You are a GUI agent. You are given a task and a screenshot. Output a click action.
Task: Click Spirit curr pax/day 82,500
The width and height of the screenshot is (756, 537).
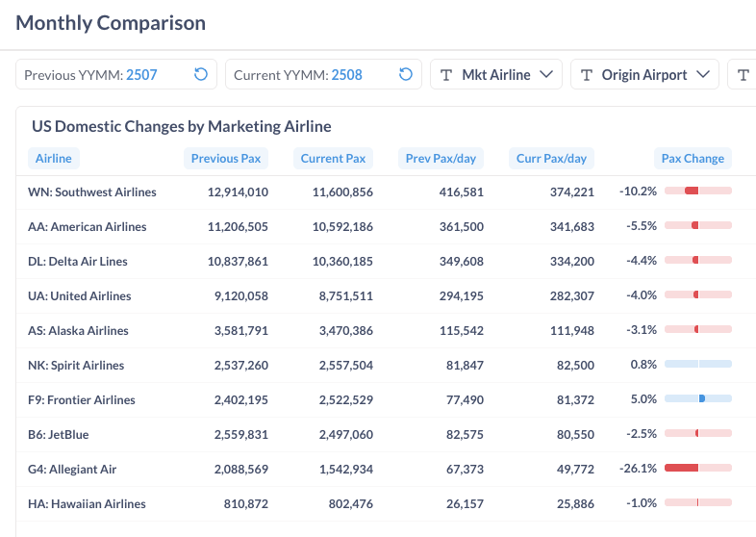pos(576,366)
